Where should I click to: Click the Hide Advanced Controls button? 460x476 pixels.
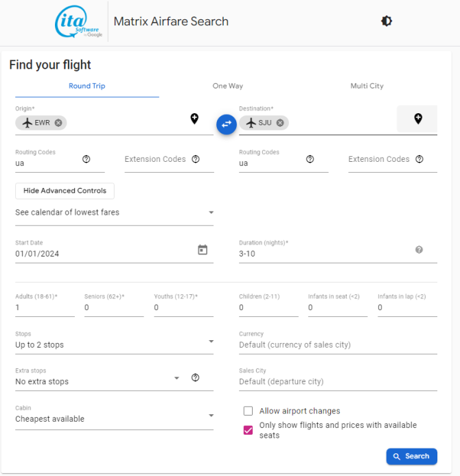pos(65,191)
